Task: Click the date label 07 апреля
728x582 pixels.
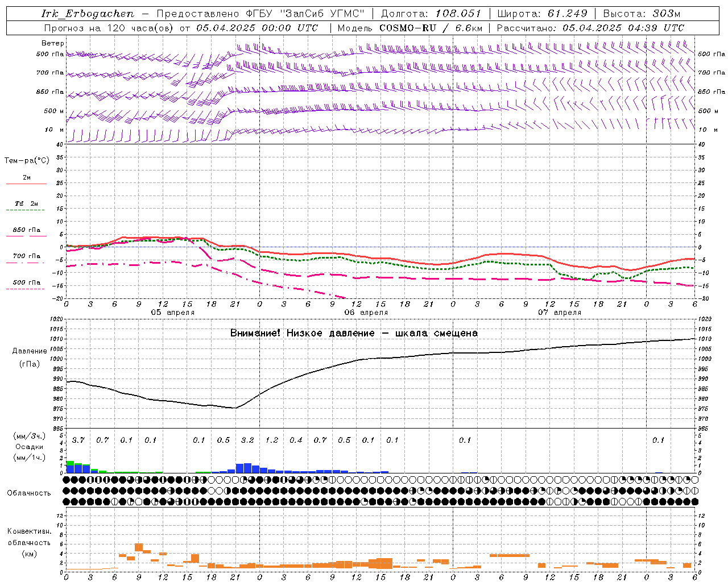Action: tap(560, 313)
